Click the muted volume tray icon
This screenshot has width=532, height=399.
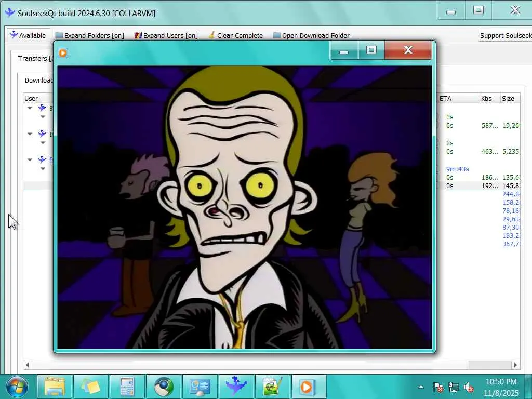pos(469,387)
